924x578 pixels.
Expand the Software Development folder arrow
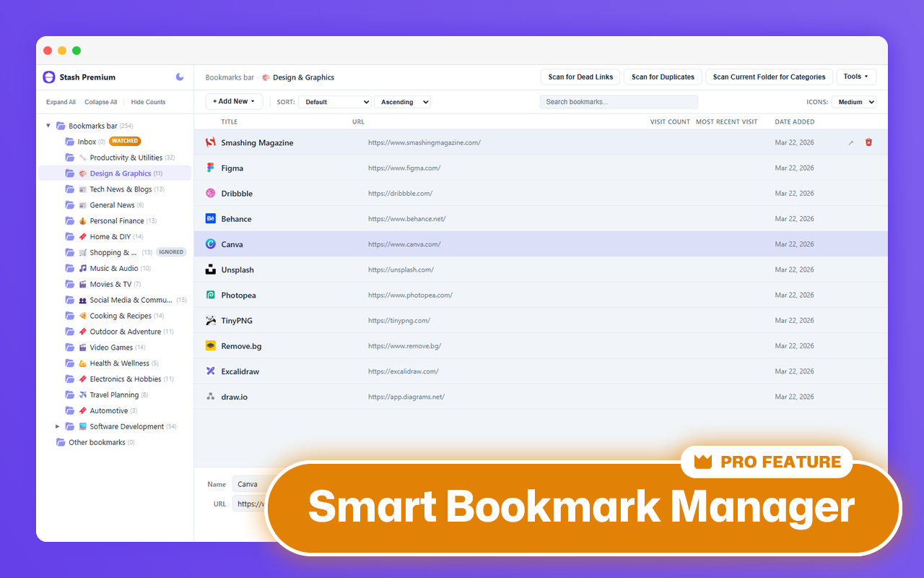[58, 426]
